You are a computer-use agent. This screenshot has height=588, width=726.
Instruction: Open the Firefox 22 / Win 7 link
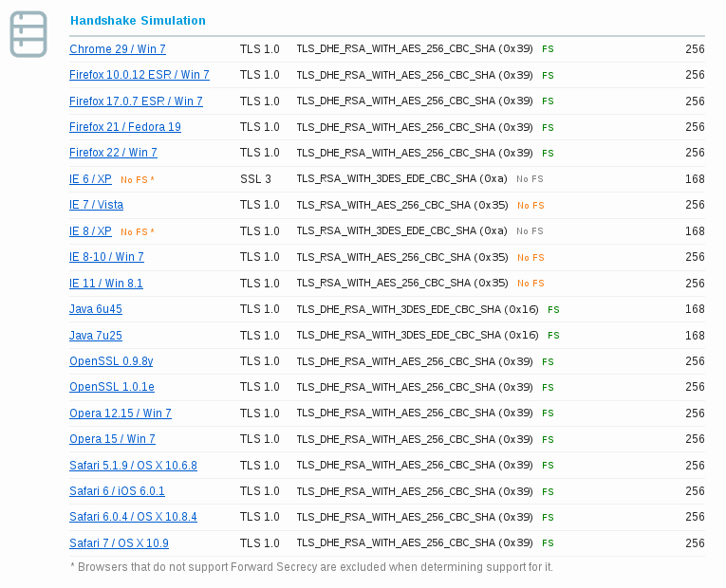114,153
